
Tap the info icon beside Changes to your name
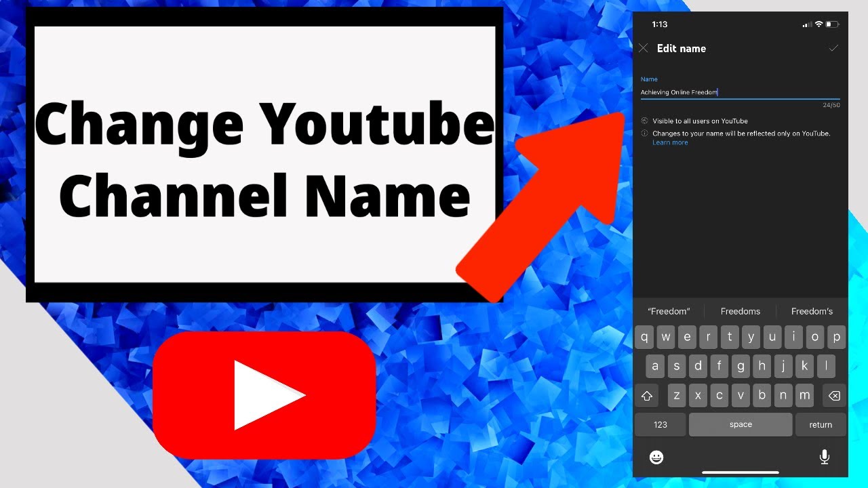click(645, 134)
